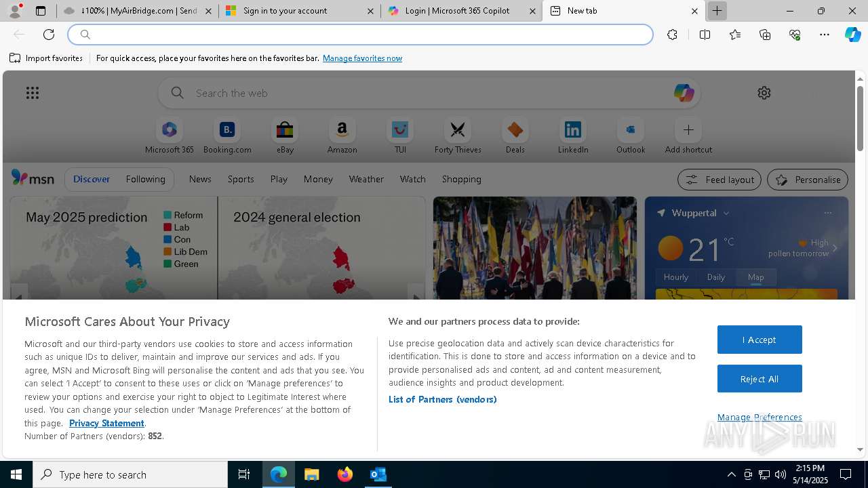The width and height of the screenshot is (868, 488).
Task: Select Discover feed tab
Action: tap(92, 179)
